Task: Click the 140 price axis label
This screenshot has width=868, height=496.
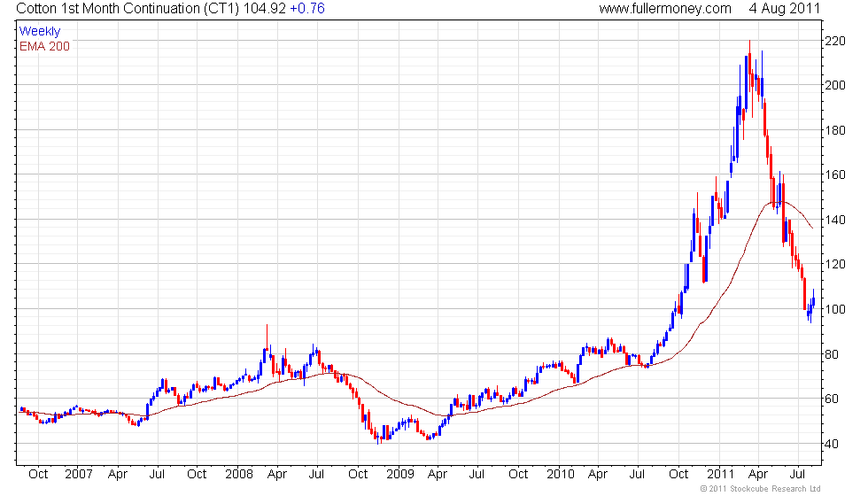Action: pyautogui.click(x=835, y=220)
